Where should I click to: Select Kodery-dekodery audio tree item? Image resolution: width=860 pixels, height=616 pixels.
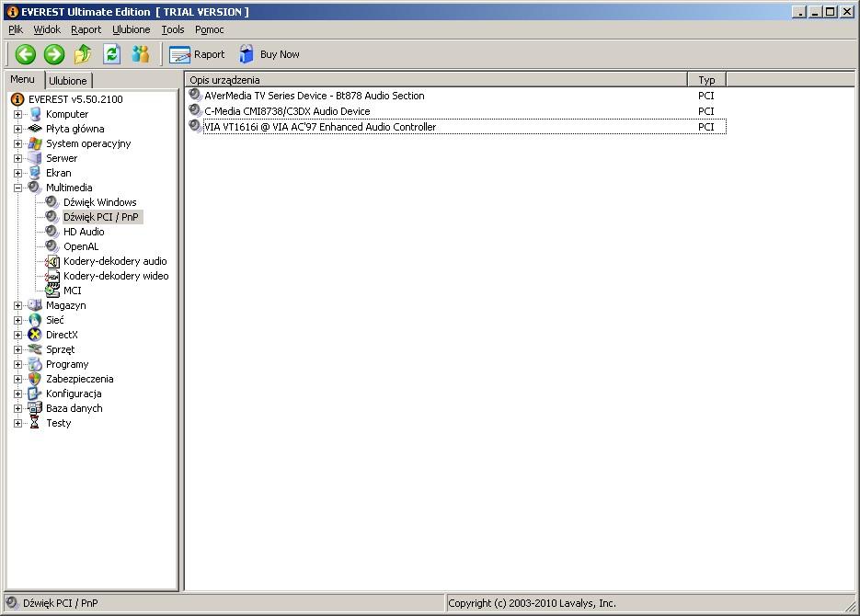click(x=115, y=261)
